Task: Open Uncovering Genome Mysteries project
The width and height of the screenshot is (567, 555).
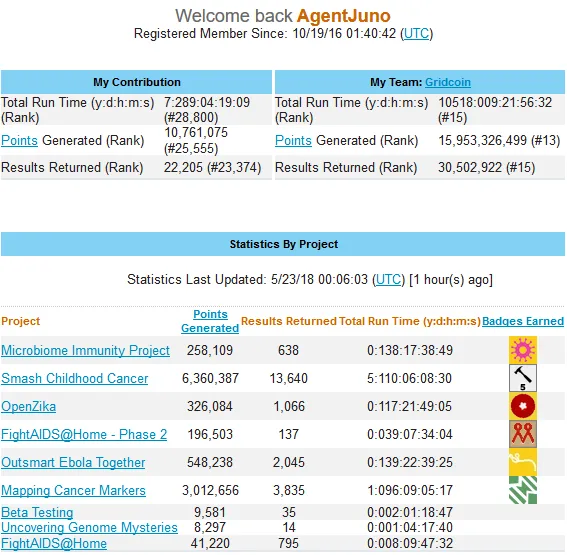Action: 89,528
